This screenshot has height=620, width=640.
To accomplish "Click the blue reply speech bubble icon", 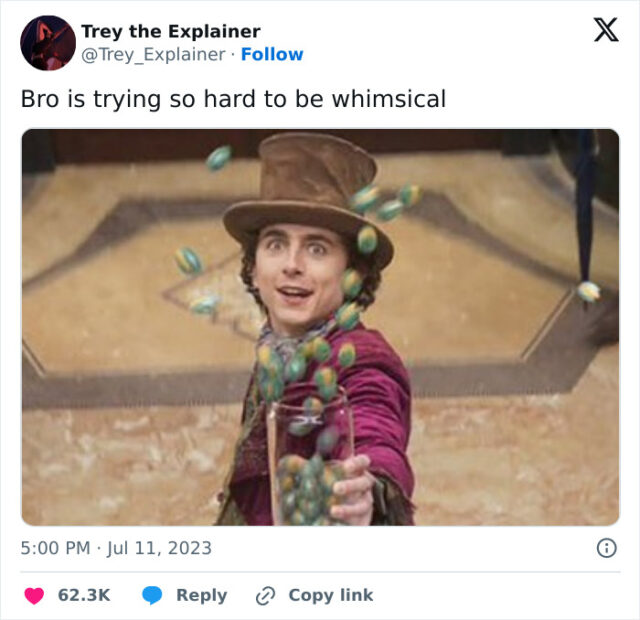I will (x=152, y=595).
